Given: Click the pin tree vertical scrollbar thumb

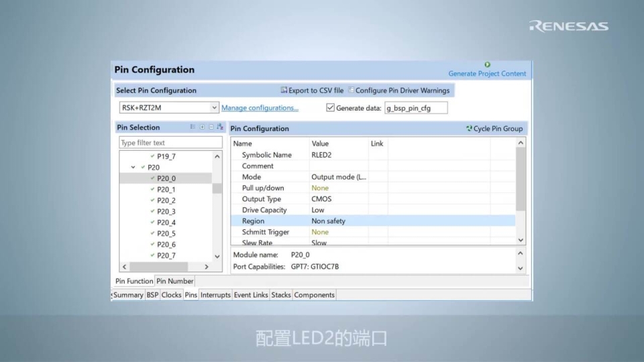Looking at the screenshot, I should click(217, 188).
